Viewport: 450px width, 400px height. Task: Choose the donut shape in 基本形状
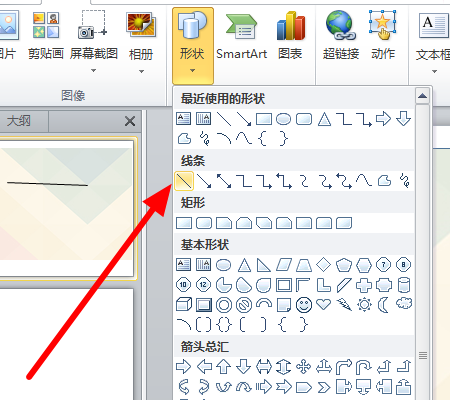coord(224,305)
